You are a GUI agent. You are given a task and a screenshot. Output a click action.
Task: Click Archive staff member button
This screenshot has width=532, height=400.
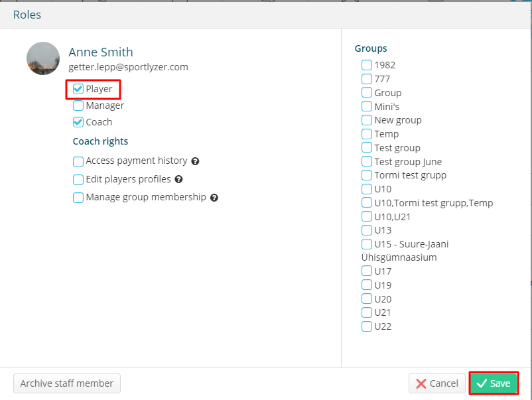(67, 383)
